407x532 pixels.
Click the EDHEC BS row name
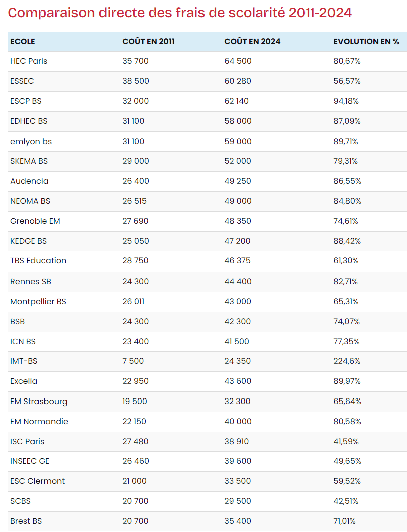coord(29,121)
